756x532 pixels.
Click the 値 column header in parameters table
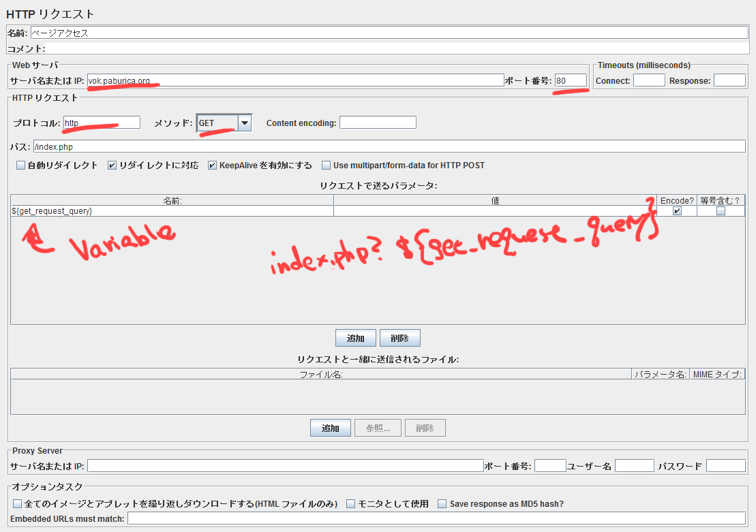[x=495, y=200]
